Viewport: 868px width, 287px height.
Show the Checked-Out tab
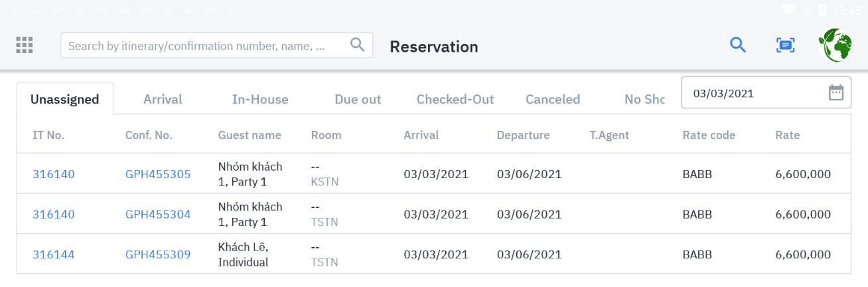pos(455,100)
